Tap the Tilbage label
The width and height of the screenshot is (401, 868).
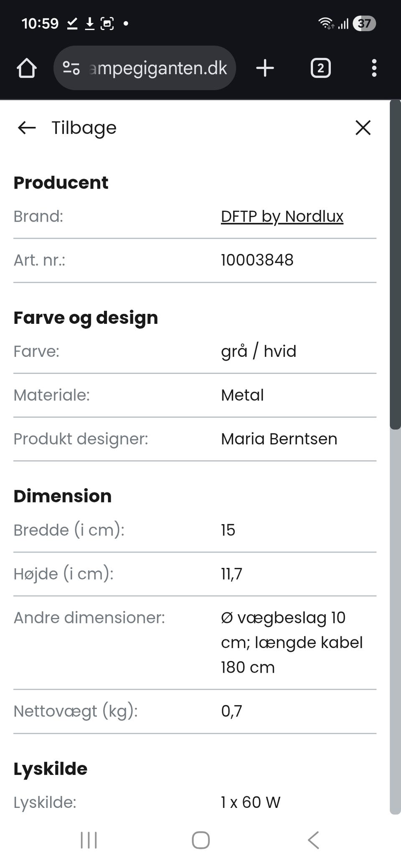[84, 128]
